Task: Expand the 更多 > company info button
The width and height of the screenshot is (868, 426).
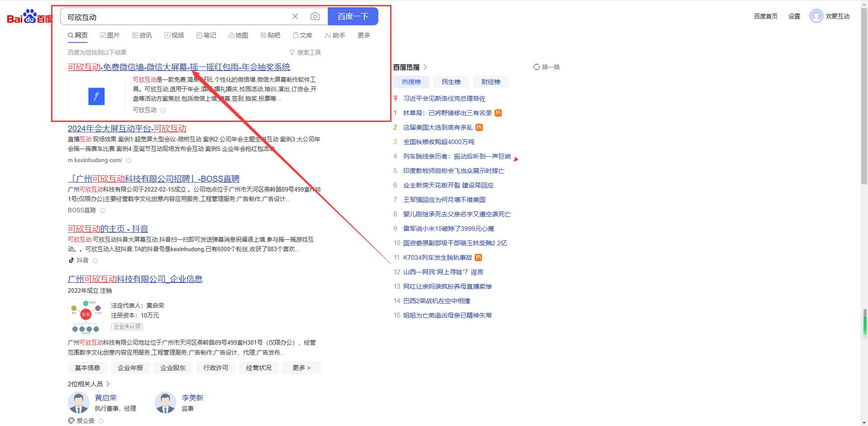Action: [302, 368]
